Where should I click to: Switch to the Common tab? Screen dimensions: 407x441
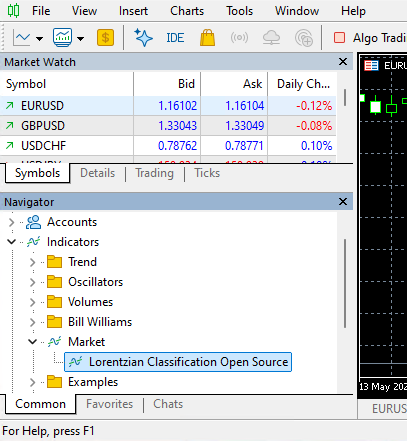pos(40,404)
